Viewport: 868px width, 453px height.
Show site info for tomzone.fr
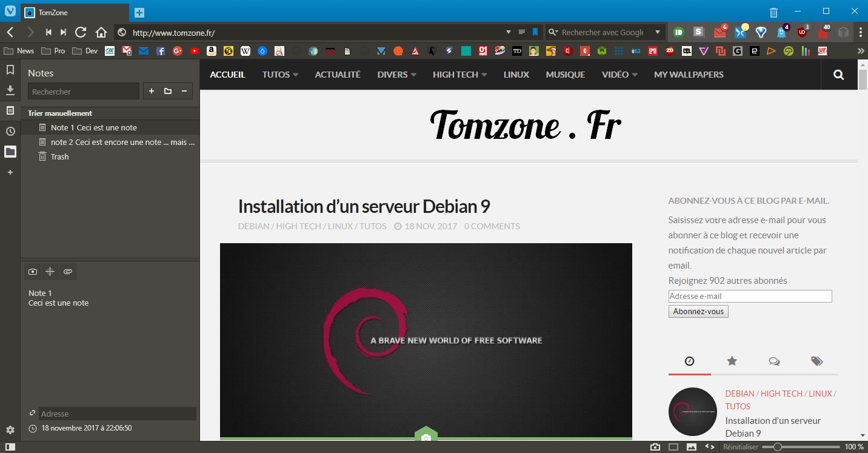click(122, 32)
